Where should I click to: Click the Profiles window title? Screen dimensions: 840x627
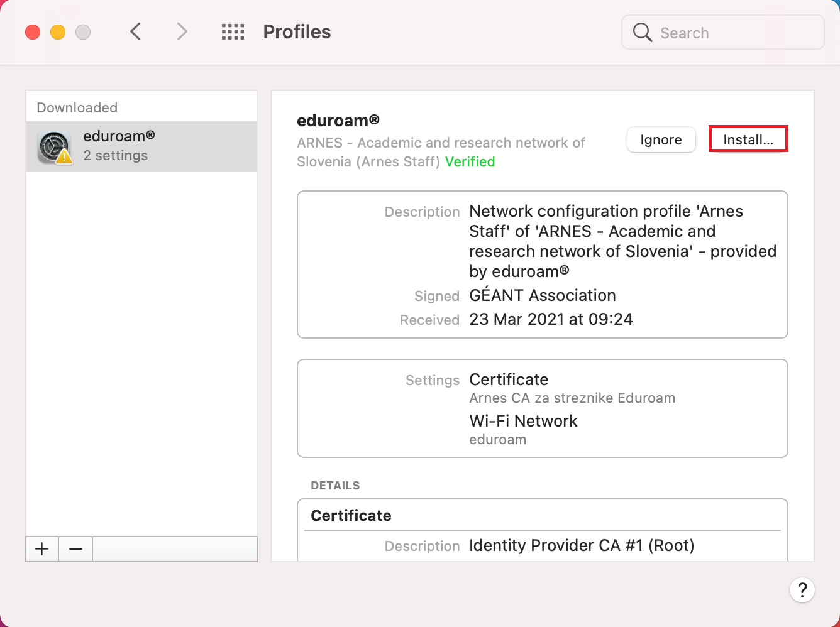pyautogui.click(x=297, y=32)
